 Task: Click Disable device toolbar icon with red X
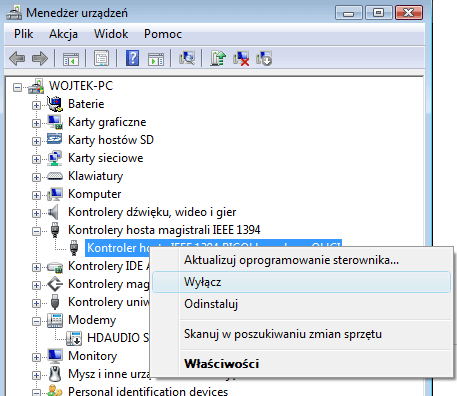[x=241, y=58]
